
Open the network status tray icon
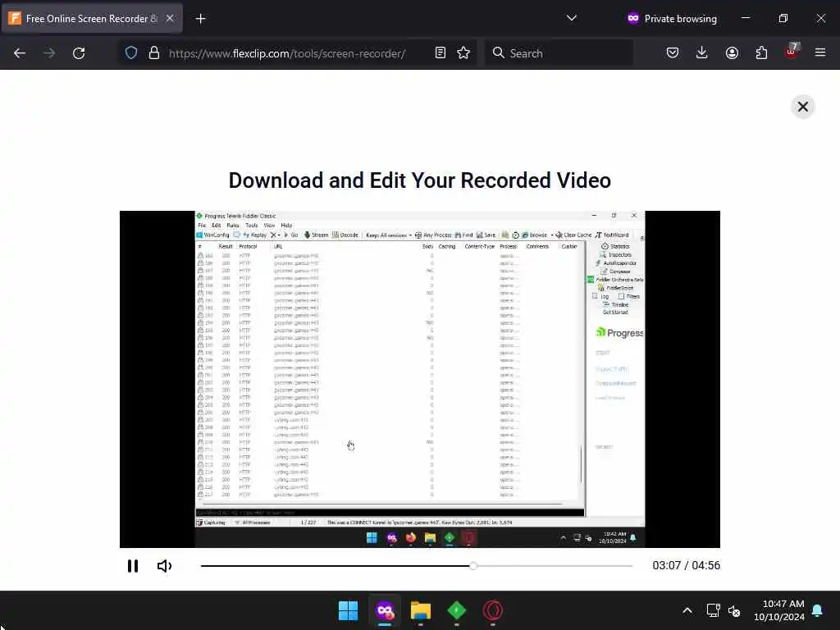point(713,610)
